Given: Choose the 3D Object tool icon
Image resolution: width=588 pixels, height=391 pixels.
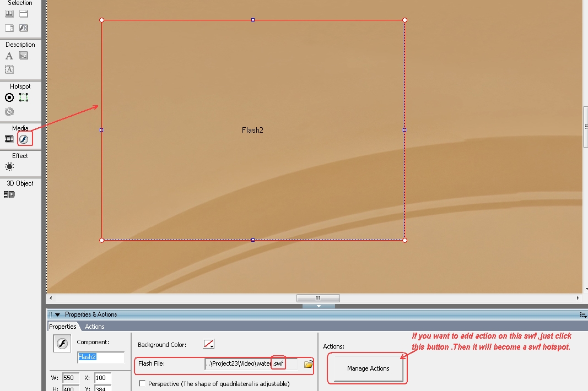Looking at the screenshot, I should 9,194.
